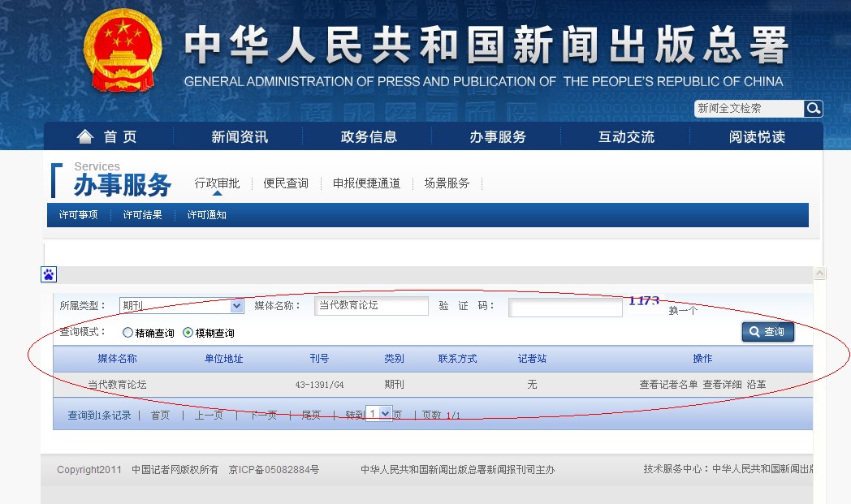Click the 查看详细 link

(722, 385)
